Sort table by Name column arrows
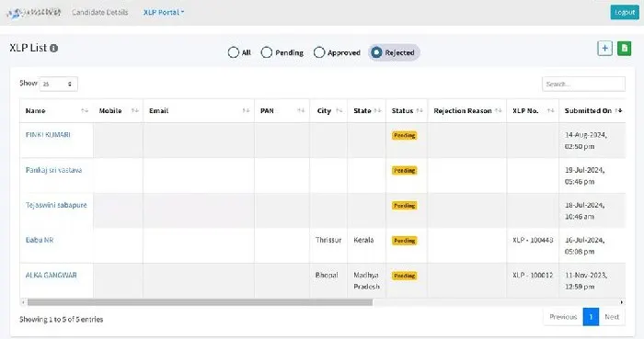 point(85,110)
